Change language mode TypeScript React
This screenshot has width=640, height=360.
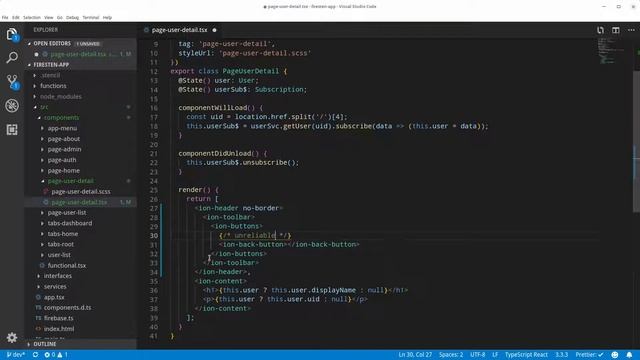point(526,355)
